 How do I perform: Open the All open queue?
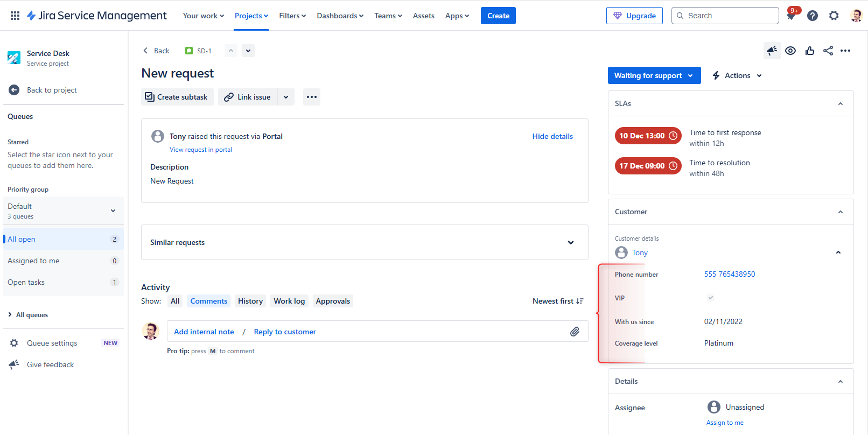click(64, 239)
